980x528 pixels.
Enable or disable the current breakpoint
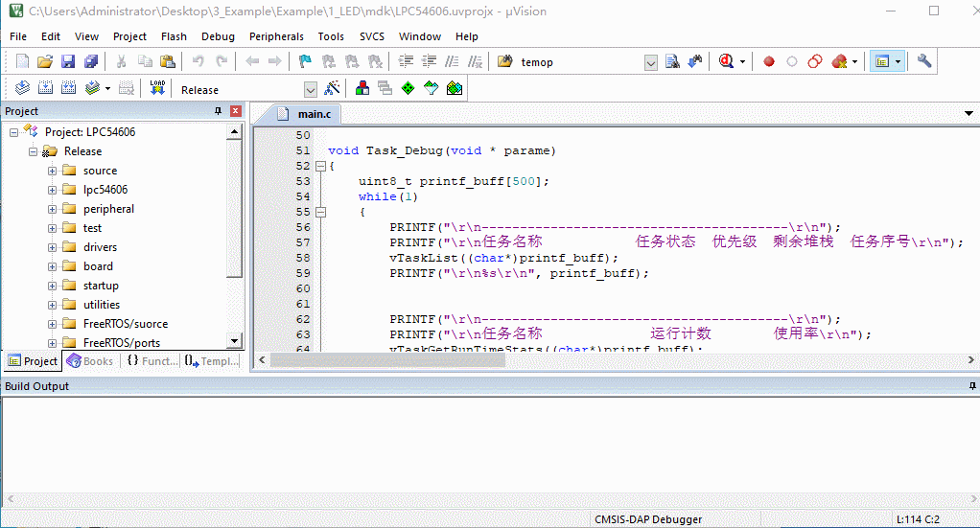pos(792,62)
